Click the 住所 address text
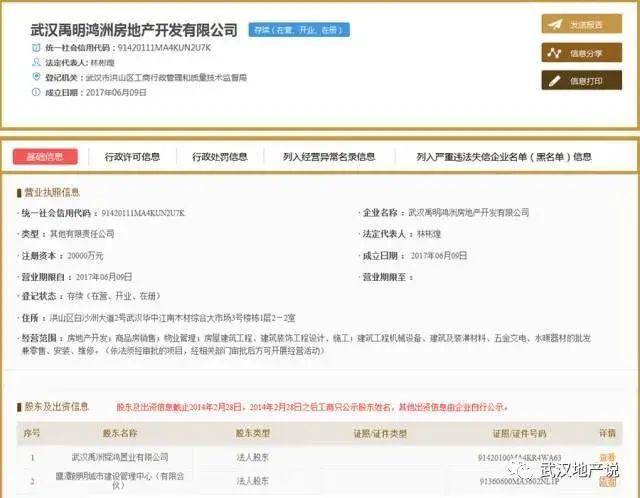Image resolution: width=640 pixels, height=498 pixels. tap(172, 318)
